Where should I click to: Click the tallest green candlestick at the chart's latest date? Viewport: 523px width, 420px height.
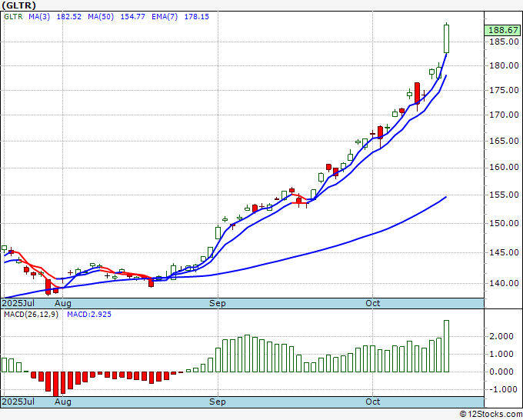[446, 38]
